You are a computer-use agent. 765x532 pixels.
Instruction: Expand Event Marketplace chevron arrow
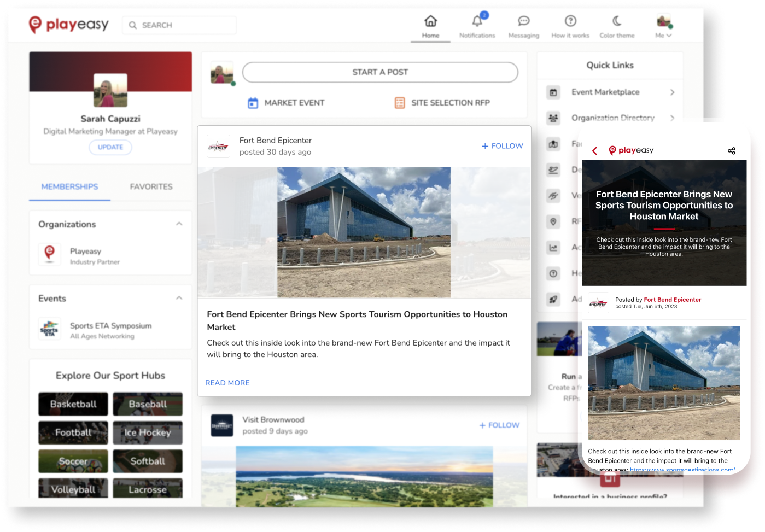[672, 92]
